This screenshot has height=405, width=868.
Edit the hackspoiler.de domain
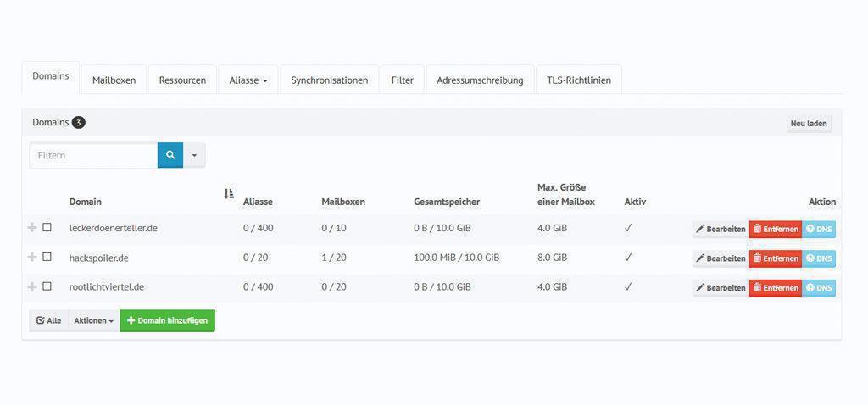click(x=721, y=258)
